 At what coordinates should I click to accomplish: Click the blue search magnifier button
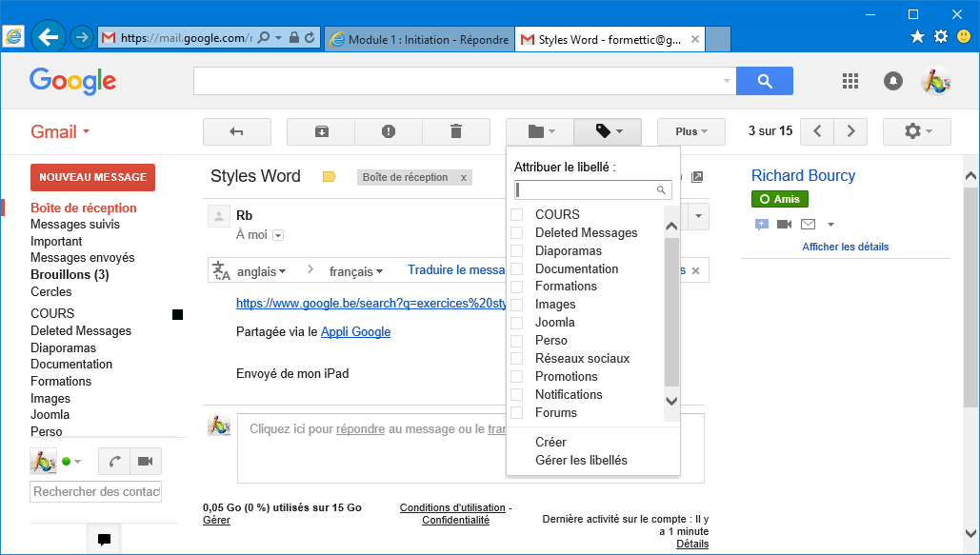coord(765,81)
